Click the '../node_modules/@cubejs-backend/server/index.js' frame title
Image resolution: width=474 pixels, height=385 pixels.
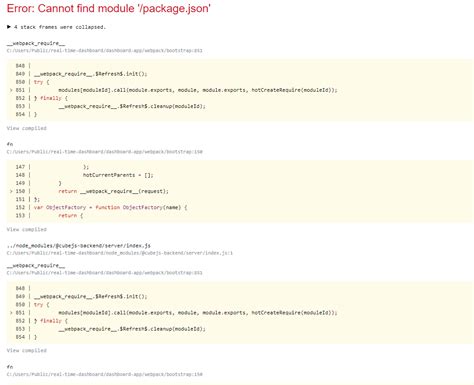[79, 246]
